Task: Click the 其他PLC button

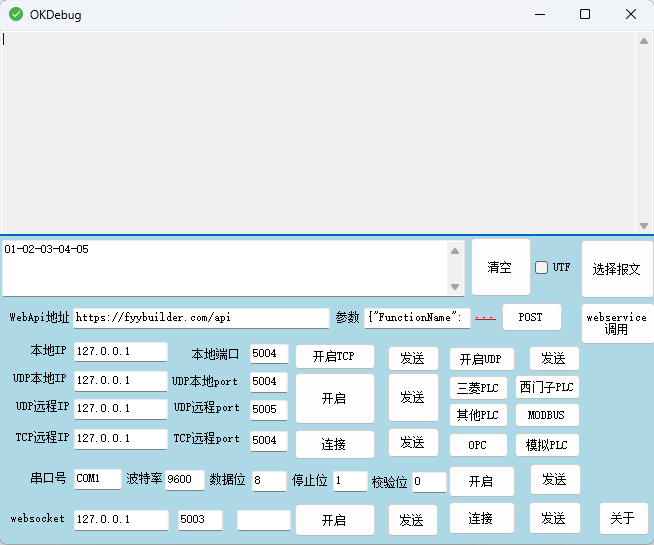Action: point(478,415)
